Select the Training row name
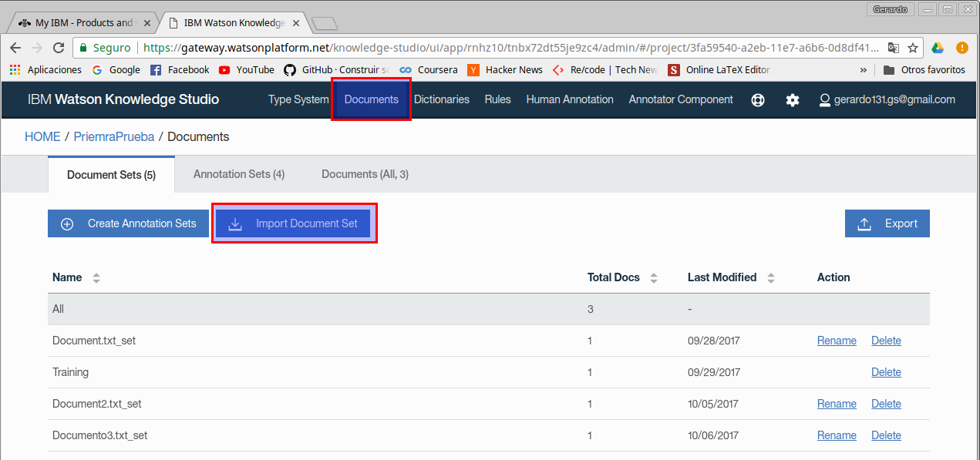 pyautogui.click(x=70, y=372)
